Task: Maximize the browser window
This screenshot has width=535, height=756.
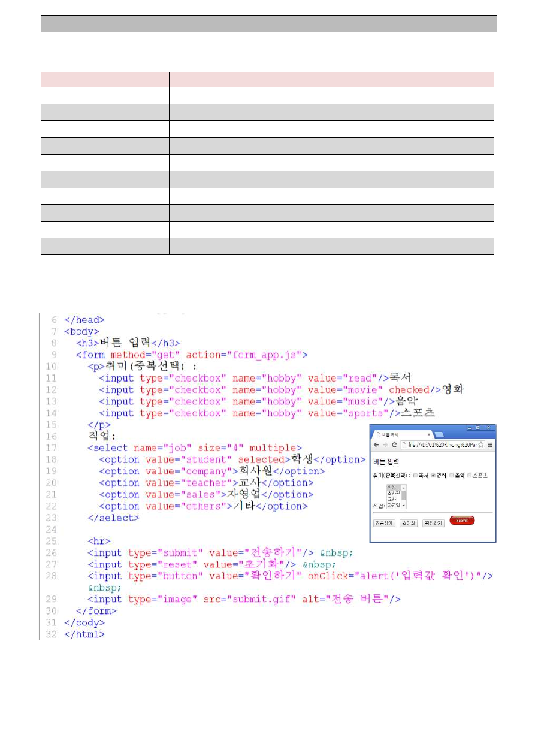Action: coord(478,428)
